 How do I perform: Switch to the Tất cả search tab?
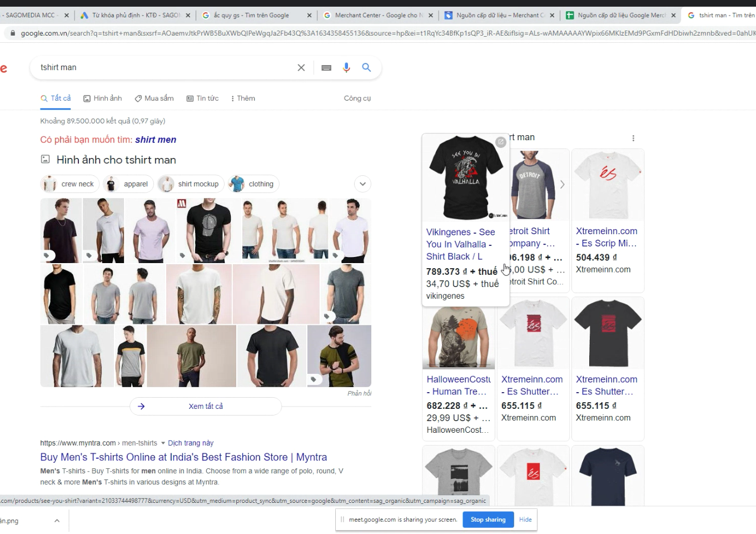56,98
